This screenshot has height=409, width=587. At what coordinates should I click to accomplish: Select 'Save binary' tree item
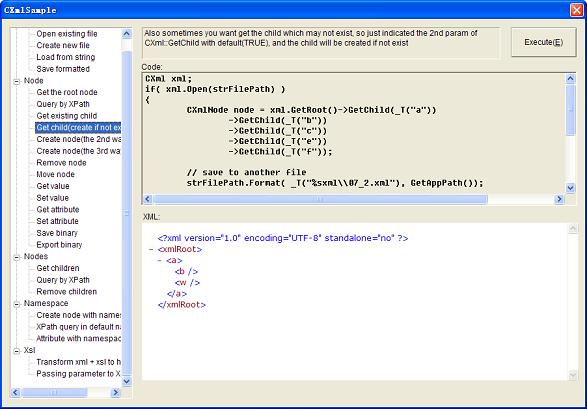(x=57, y=233)
